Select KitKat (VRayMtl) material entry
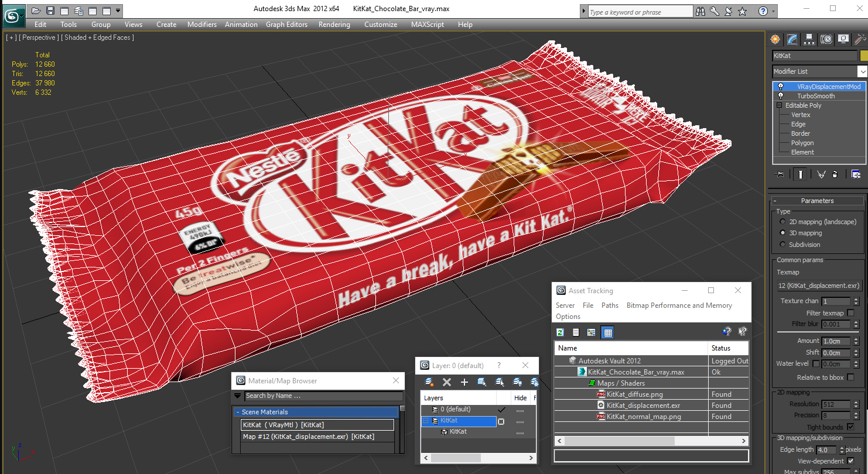Screen dimensions: 868x474 coord(317,425)
